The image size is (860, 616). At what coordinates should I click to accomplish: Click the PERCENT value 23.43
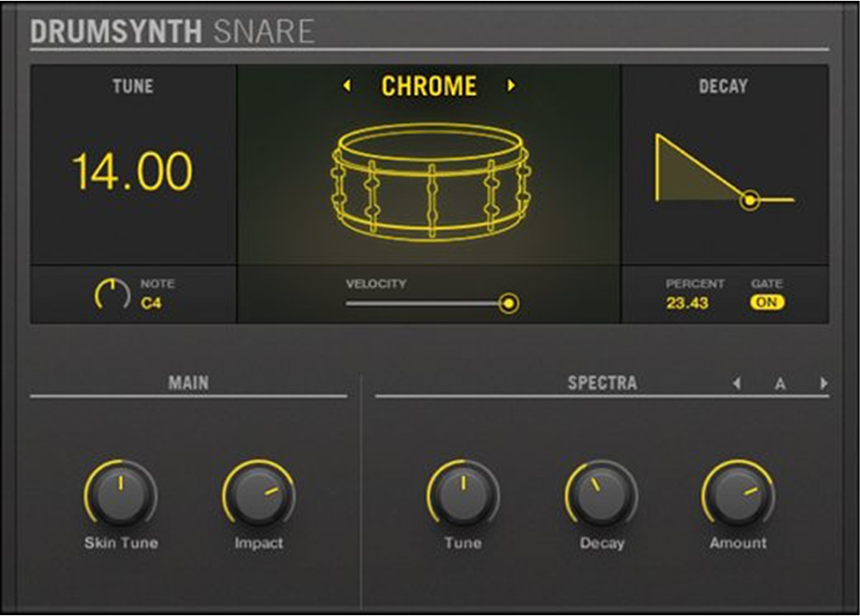tap(687, 303)
